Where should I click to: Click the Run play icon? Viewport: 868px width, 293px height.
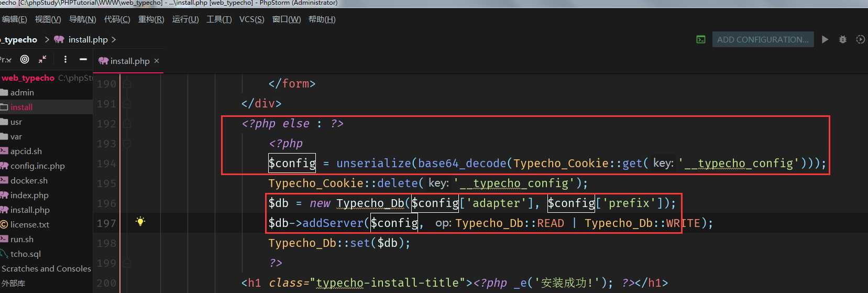pos(825,39)
